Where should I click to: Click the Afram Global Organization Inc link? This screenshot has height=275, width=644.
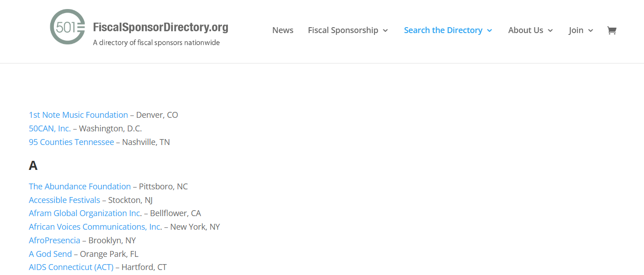click(x=84, y=213)
